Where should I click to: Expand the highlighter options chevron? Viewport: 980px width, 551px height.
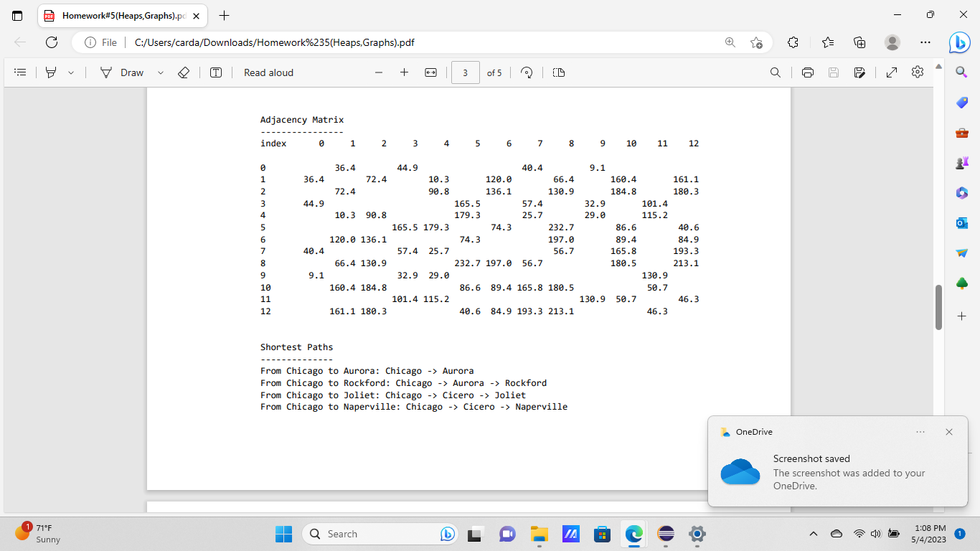tap(70, 72)
